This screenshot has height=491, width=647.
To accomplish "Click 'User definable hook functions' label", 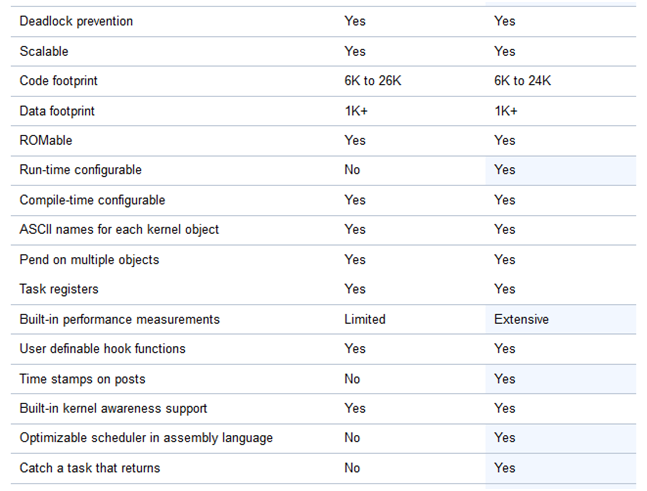I will 102,349.
